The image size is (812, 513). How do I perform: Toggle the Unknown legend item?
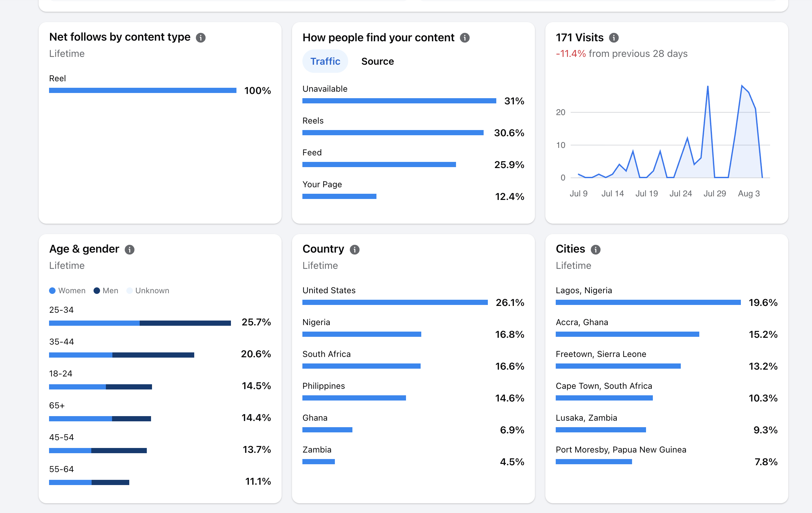pos(148,291)
